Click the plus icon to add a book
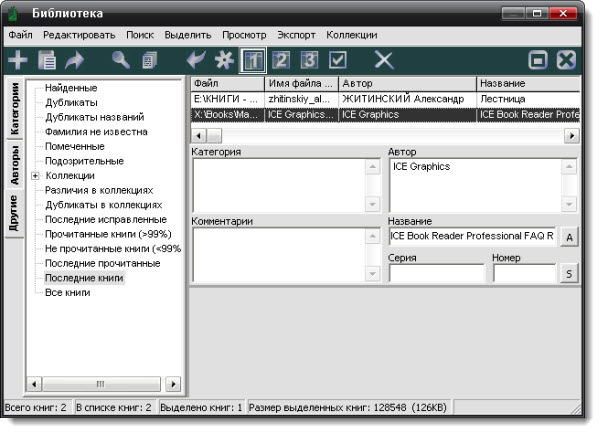 [x=17, y=60]
